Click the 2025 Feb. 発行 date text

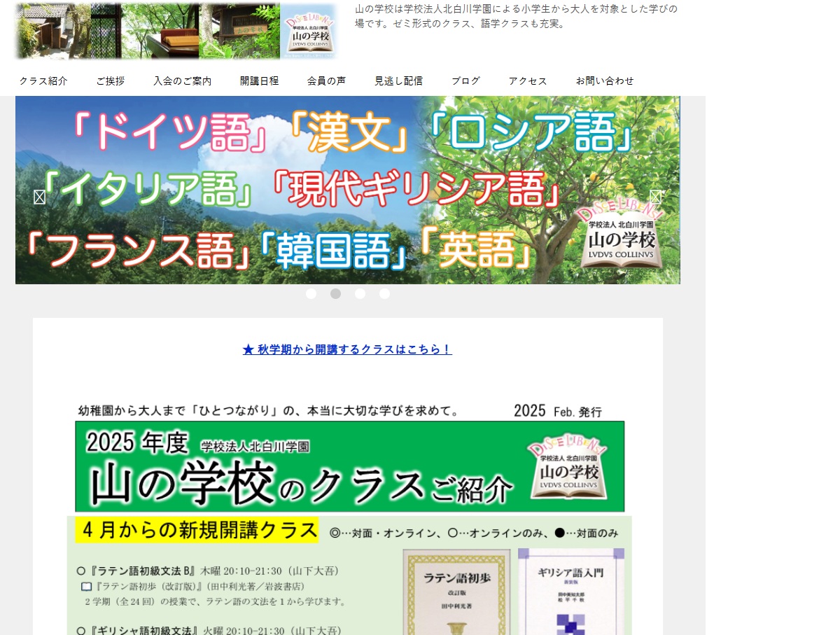pyautogui.click(x=557, y=411)
